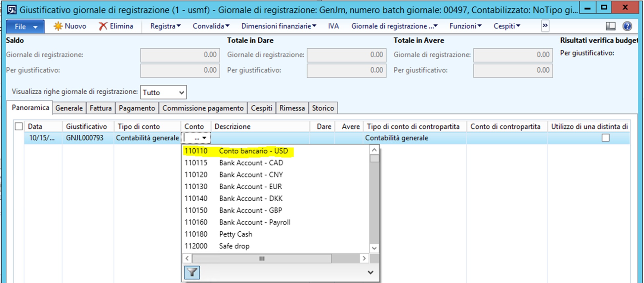The width and height of the screenshot is (644, 283).
Task: Open the Registra dropdown menu
Action: click(x=165, y=26)
